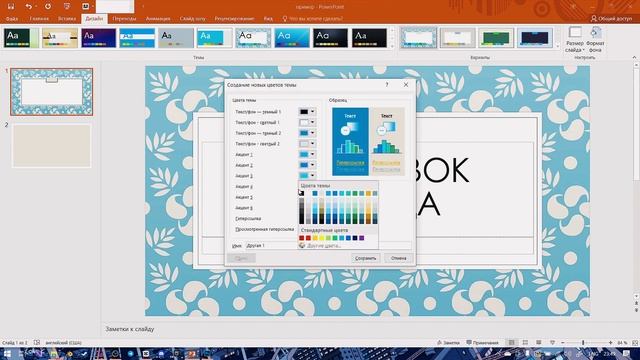Click the Windows Start button
Image resolution: width=640 pixels, height=360 pixels.
[x=7, y=353]
